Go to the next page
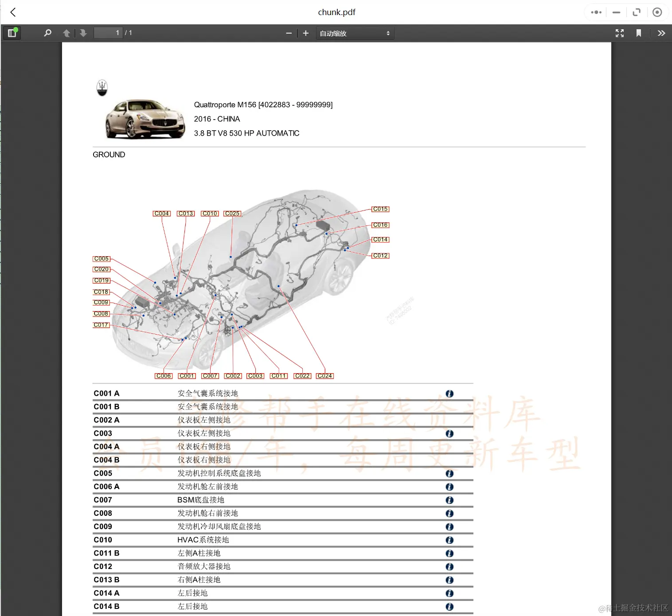672x616 pixels. click(83, 33)
